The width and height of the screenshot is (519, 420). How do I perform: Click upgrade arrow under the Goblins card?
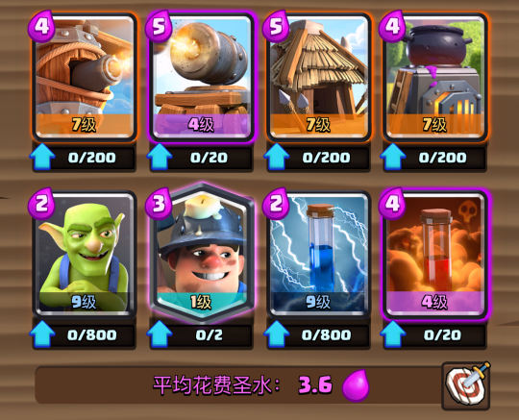click(42, 334)
